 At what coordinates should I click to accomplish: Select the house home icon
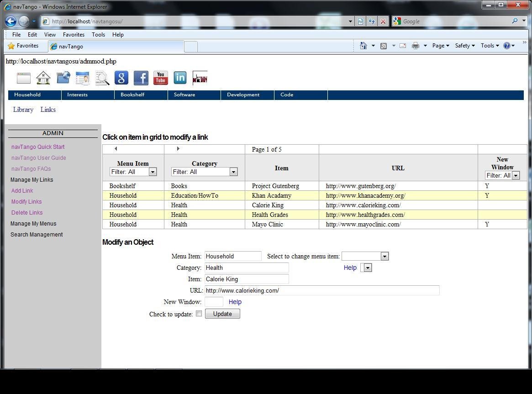click(43, 78)
